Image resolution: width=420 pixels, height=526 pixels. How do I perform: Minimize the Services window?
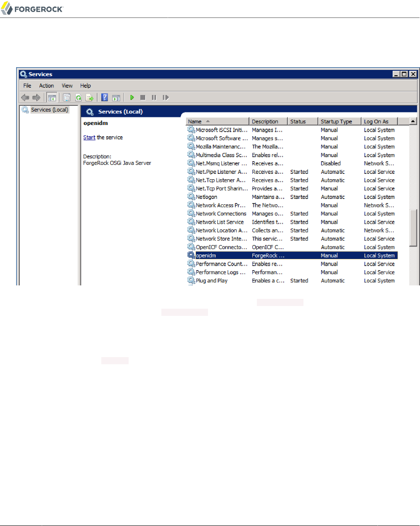pos(397,74)
